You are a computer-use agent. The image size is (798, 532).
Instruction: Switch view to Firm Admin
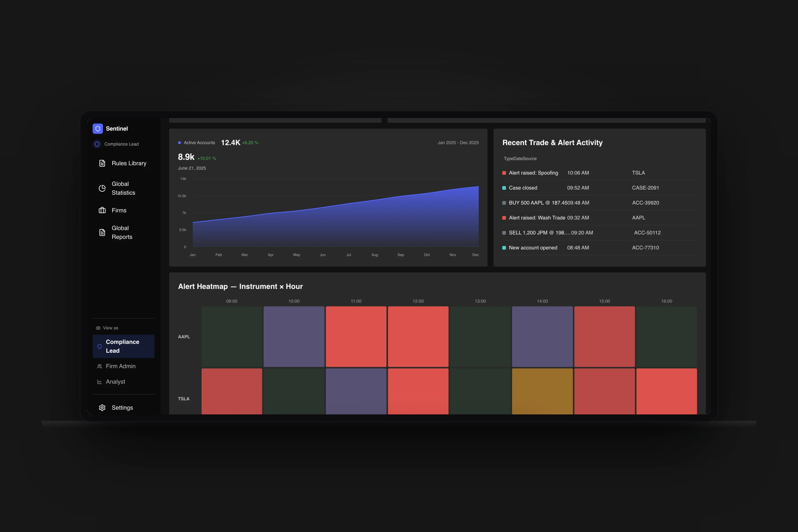(x=123, y=367)
